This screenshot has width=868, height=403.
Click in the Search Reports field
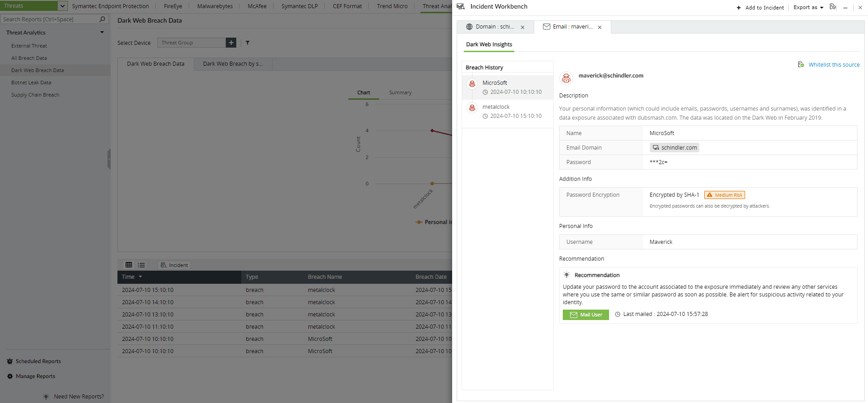tap(49, 19)
